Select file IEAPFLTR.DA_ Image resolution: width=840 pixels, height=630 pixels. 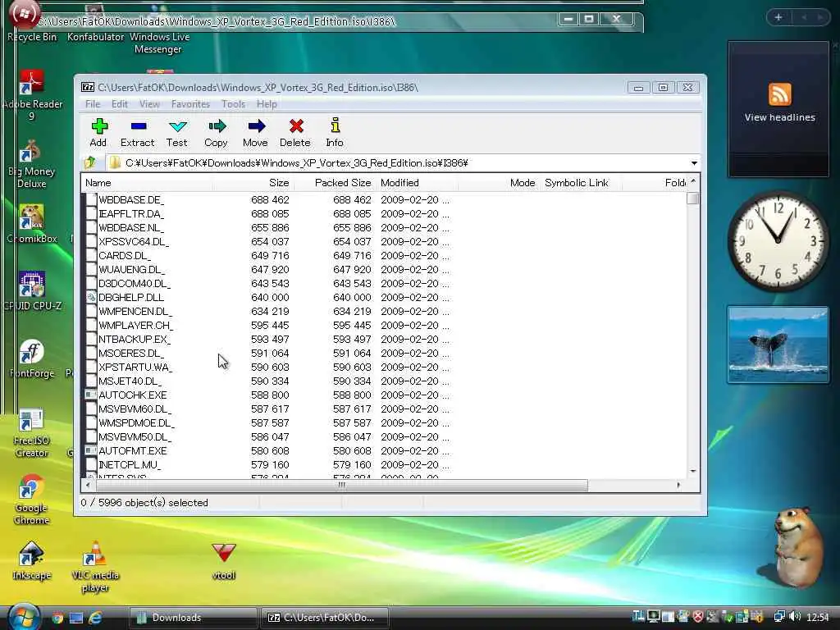pyautogui.click(x=131, y=214)
